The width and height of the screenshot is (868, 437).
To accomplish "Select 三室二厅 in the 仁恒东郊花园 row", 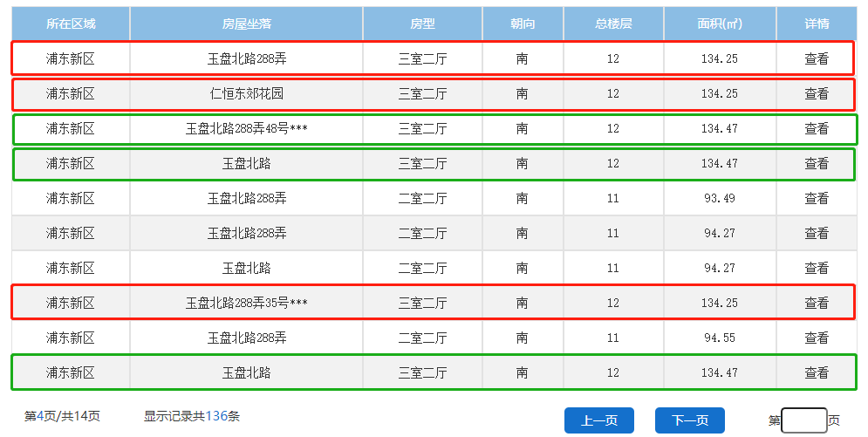I will [422, 93].
